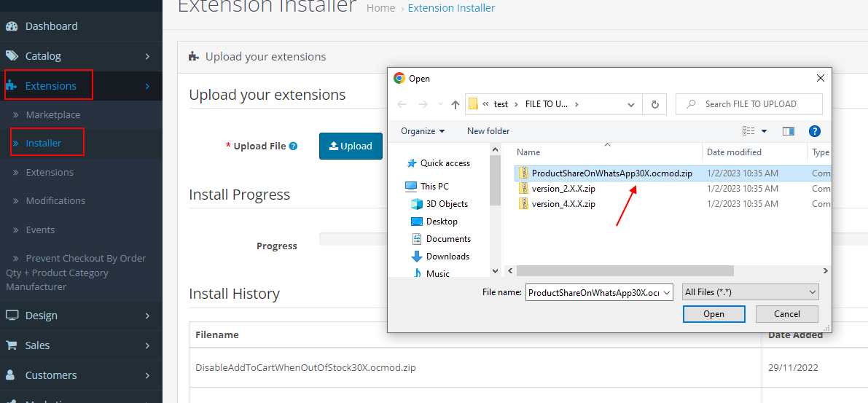Viewport: 868px width, 403px height.
Task: Click the Upload File help icon
Action: tap(293, 146)
